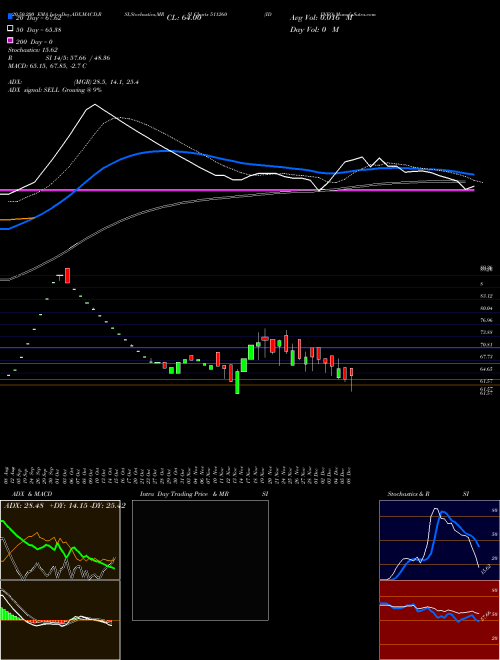Image resolution: width=500 pixels, height=660 pixels.
Task: Select the 'CL: 64.00' closing price label
Action: pyautogui.click(x=184, y=18)
